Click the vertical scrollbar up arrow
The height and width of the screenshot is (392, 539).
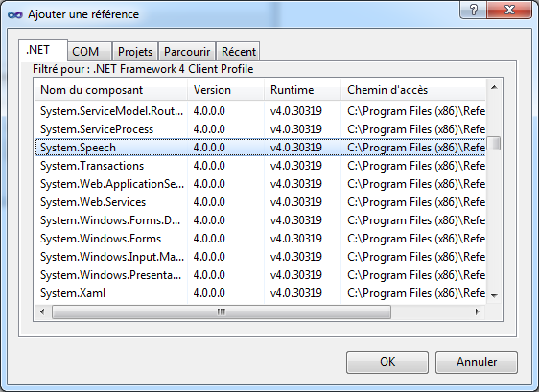494,87
